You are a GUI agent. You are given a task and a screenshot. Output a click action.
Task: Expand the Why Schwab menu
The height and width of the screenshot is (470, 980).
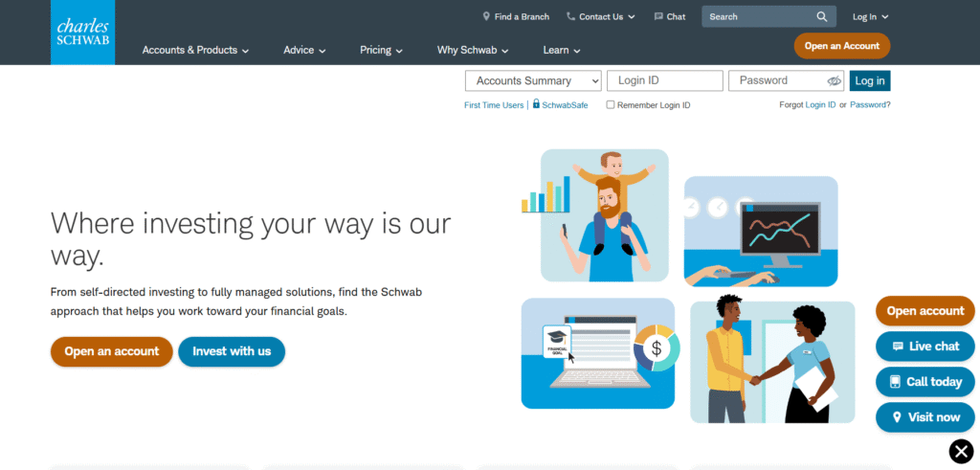(x=473, y=50)
